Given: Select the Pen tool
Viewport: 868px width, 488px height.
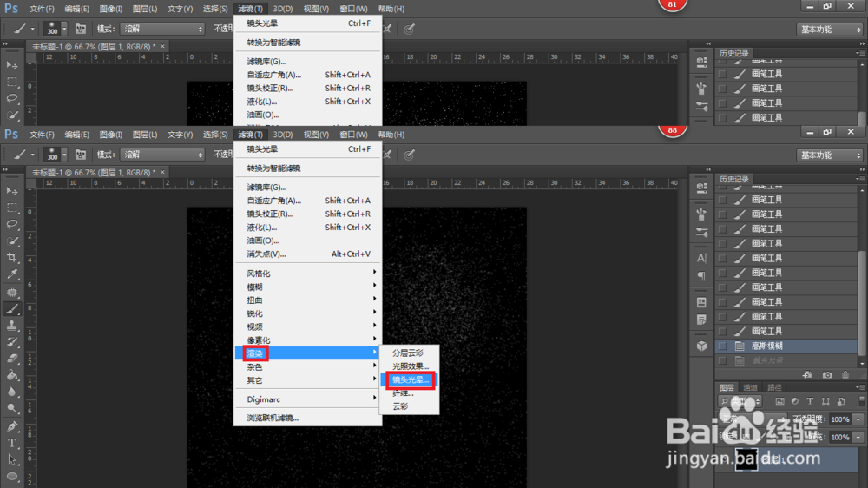Looking at the screenshot, I should (12, 426).
